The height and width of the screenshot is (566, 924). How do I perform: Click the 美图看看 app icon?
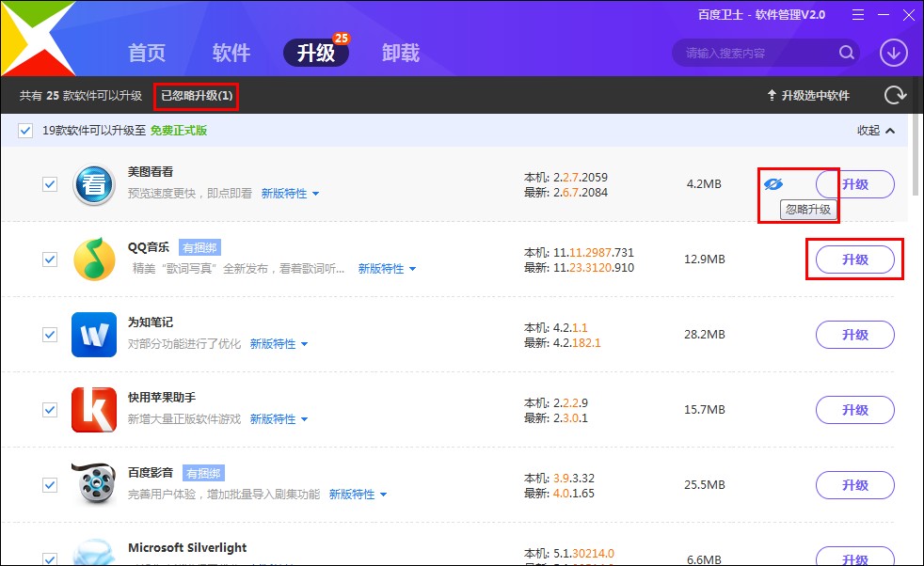(94, 184)
